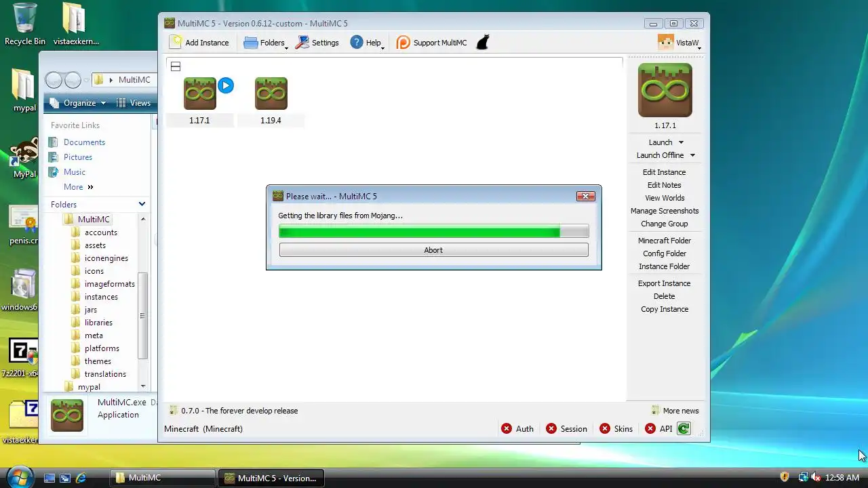Click the More news button
868x488 pixels.
coord(675,411)
